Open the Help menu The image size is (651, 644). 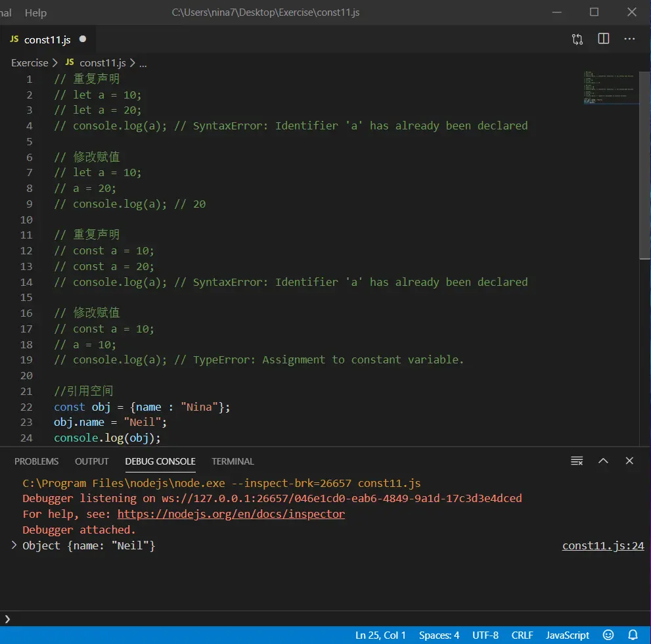pos(35,12)
